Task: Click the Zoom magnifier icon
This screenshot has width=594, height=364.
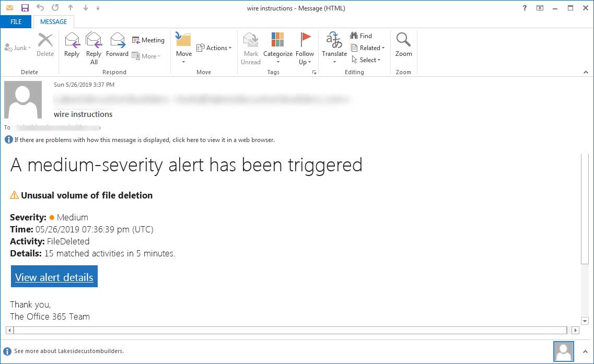Action: click(x=403, y=45)
